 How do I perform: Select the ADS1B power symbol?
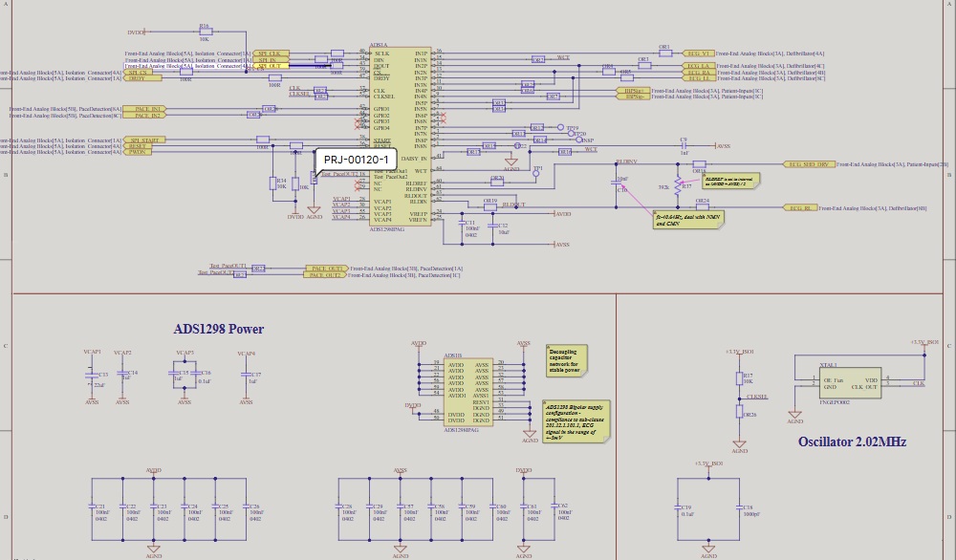(467, 392)
